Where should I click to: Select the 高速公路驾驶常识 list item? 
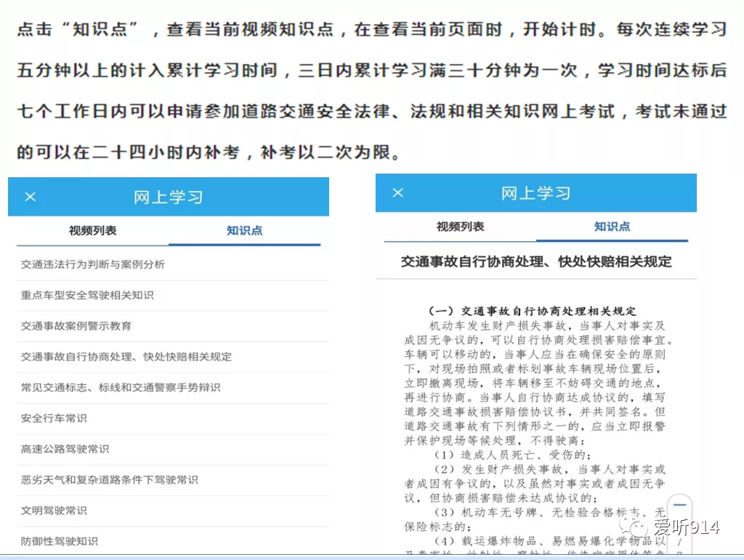[173, 449]
